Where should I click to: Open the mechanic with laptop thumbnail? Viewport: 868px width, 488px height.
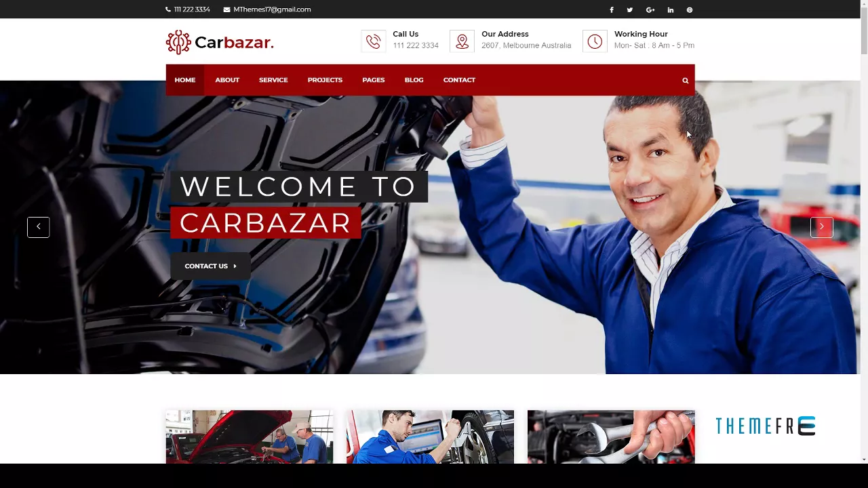click(x=430, y=436)
